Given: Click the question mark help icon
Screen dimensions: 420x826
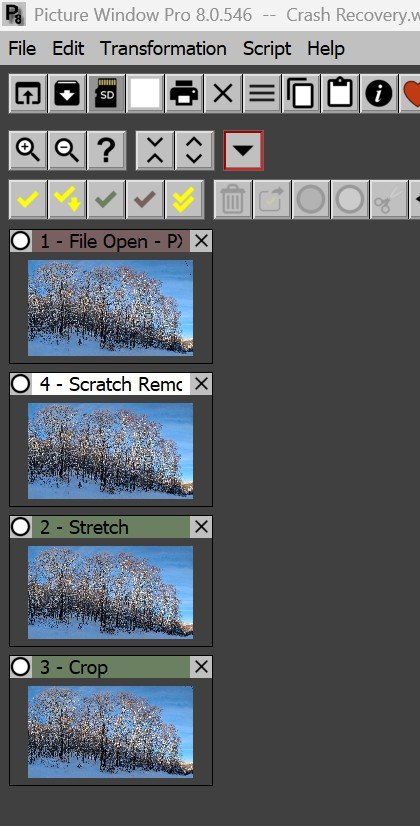Looking at the screenshot, I should 106,150.
